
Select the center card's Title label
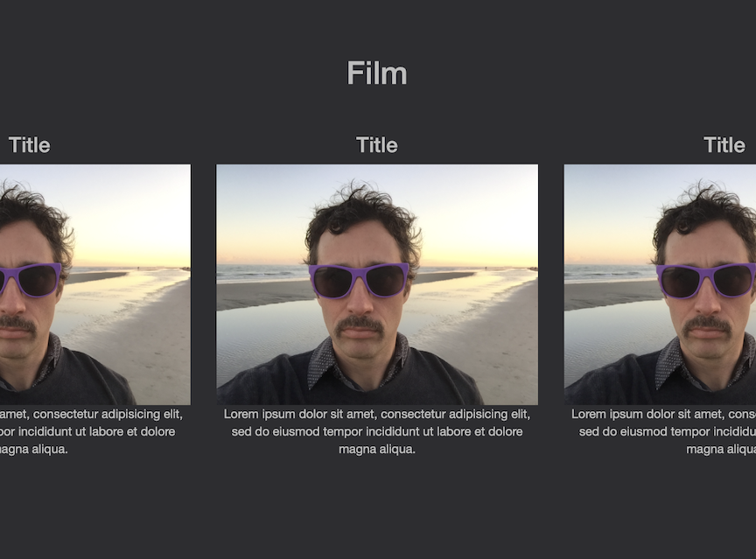click(x=376, y=145)
